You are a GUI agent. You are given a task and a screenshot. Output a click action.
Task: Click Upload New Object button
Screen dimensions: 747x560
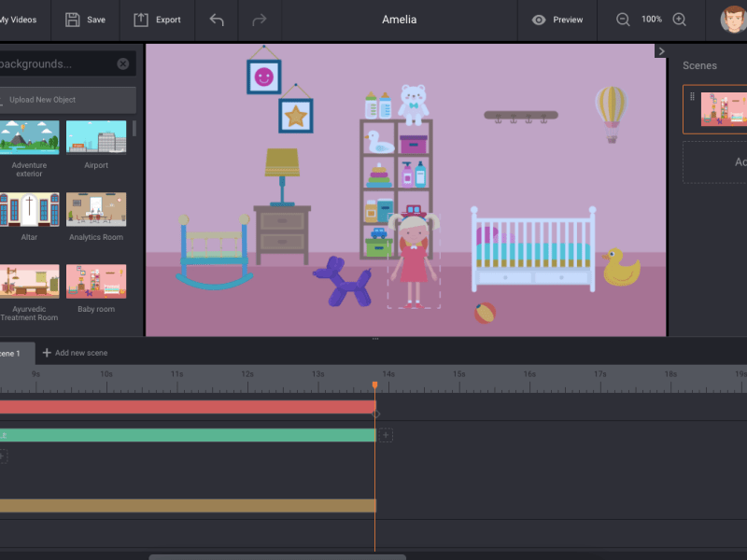[65, 100]
